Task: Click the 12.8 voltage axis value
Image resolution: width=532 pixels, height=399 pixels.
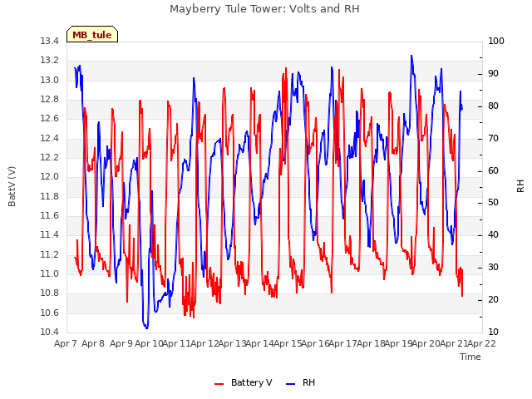Action: (50, 100)
